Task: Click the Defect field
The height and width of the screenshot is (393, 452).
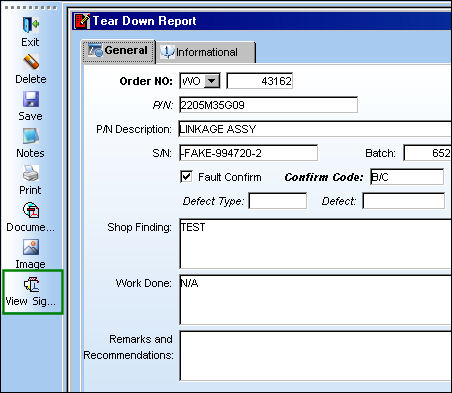Action: (x=404, y=201)
